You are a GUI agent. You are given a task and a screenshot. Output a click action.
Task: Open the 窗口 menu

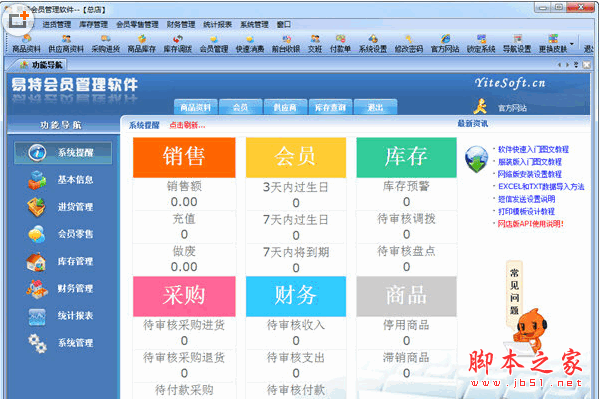(284, 24)
